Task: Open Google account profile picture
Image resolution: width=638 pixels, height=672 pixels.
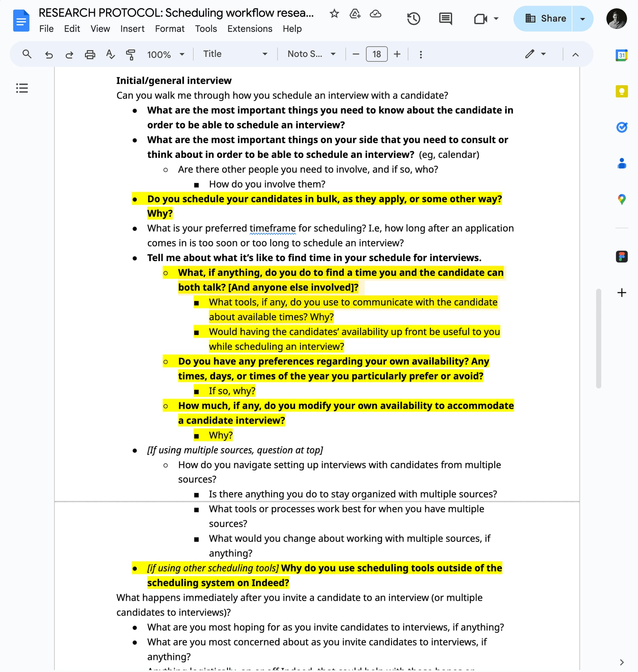Action: point(616,19)
